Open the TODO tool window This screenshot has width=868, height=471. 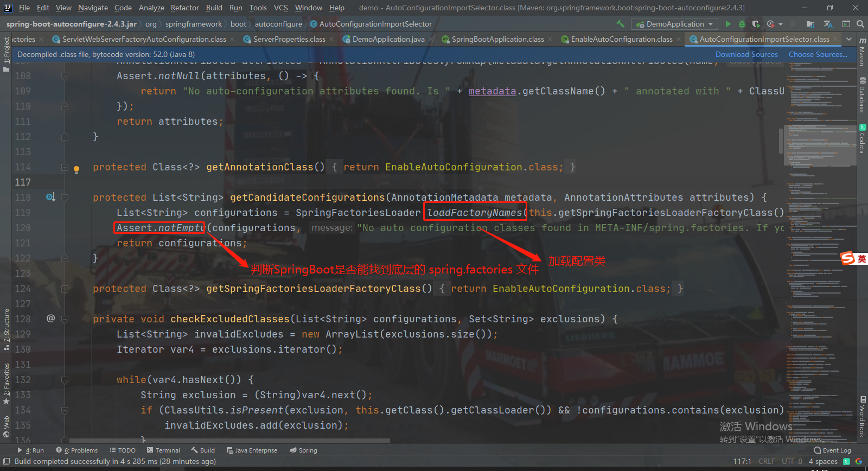tap(123, 450)
